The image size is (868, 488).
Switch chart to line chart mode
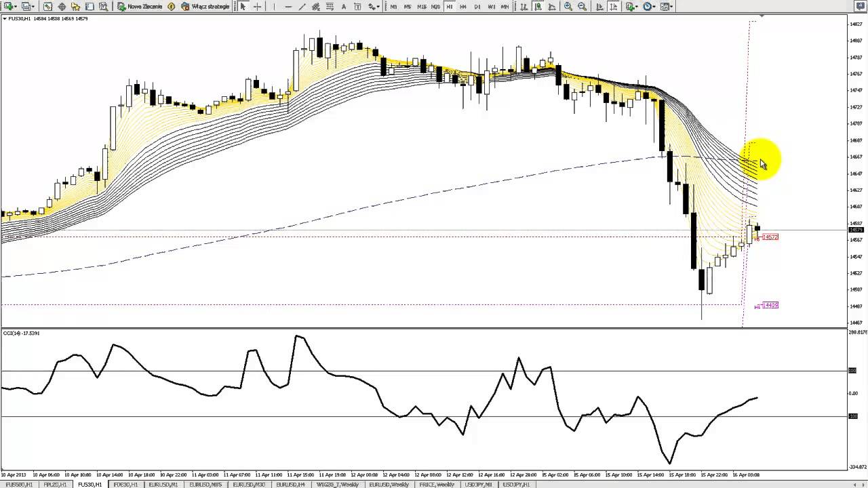click(552, 6)
